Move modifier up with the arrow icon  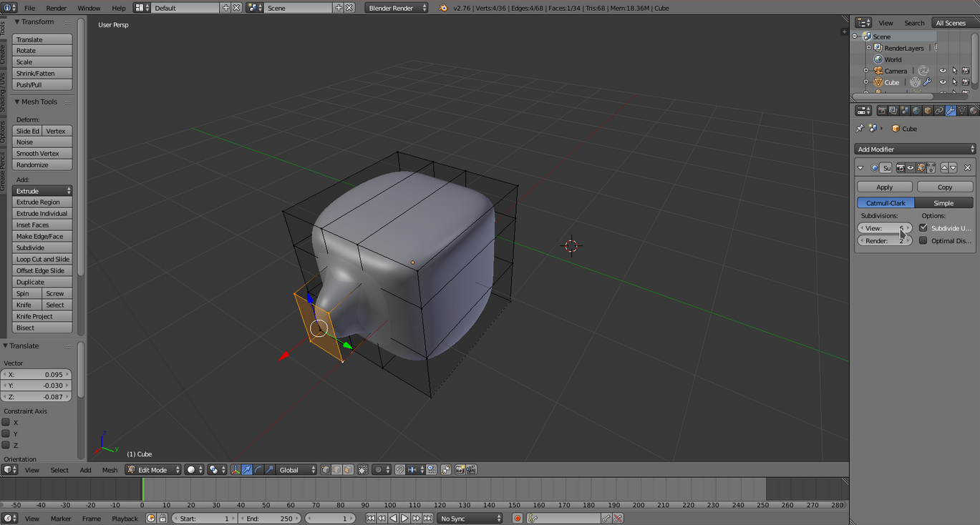[x=944, y=168]
